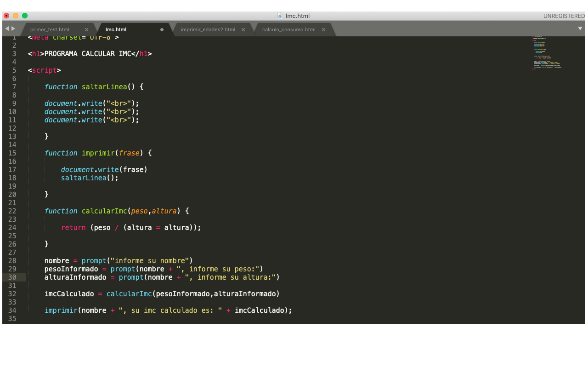Click the string "informe su nombre"

pos(150,261)
